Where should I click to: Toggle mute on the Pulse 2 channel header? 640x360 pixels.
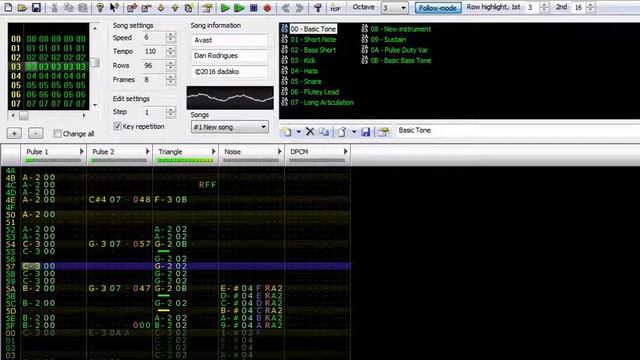pos(103,152)
